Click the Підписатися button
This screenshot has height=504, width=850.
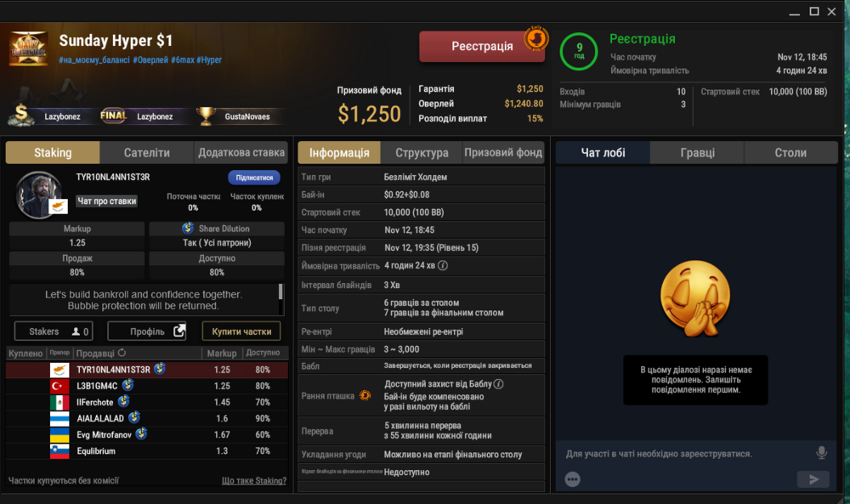point(254,178)
